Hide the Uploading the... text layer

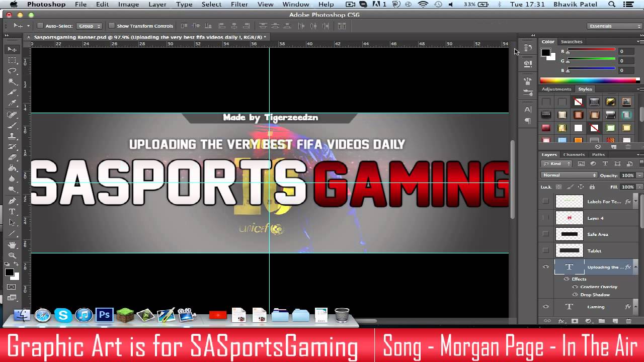point(545,267)
